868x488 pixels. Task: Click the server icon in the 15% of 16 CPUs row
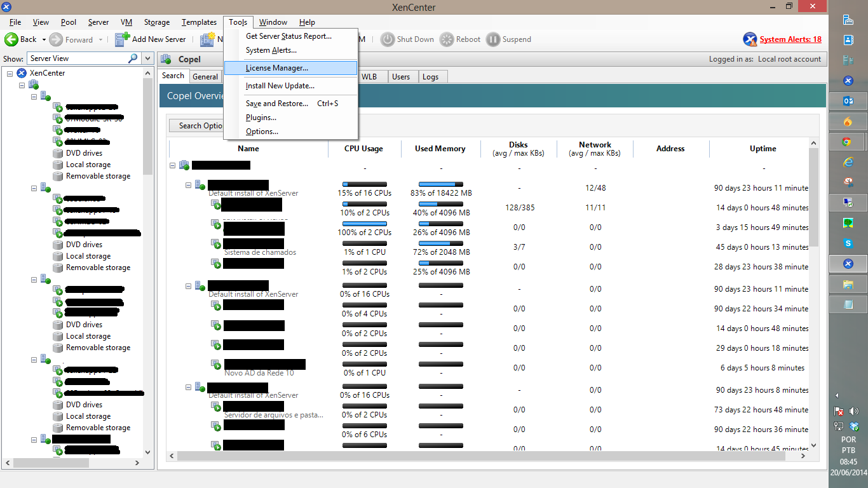click(200, 185)
